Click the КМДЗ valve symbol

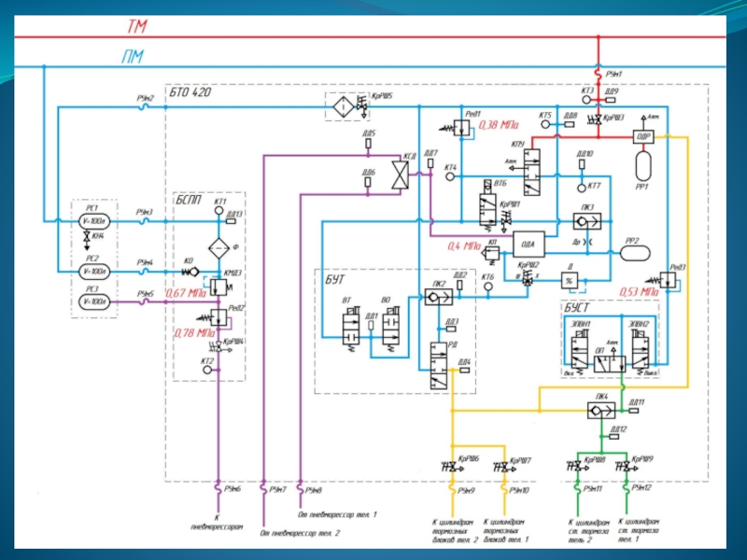tap(218, 287)
